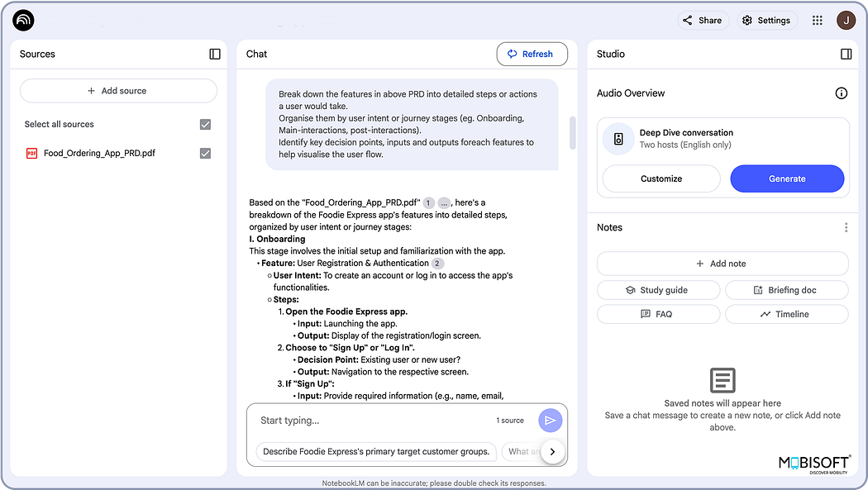Generate an FAQ note
868x490 pixels.
click(658, 314)
